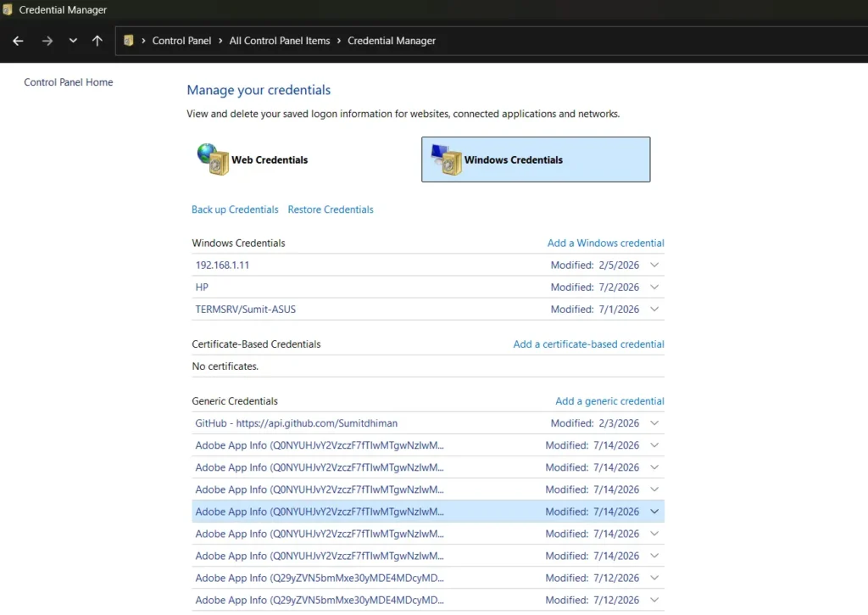Expand chevron of the highlighted Adobe row
The image size is (868, 615).
[x=654, y=512]
